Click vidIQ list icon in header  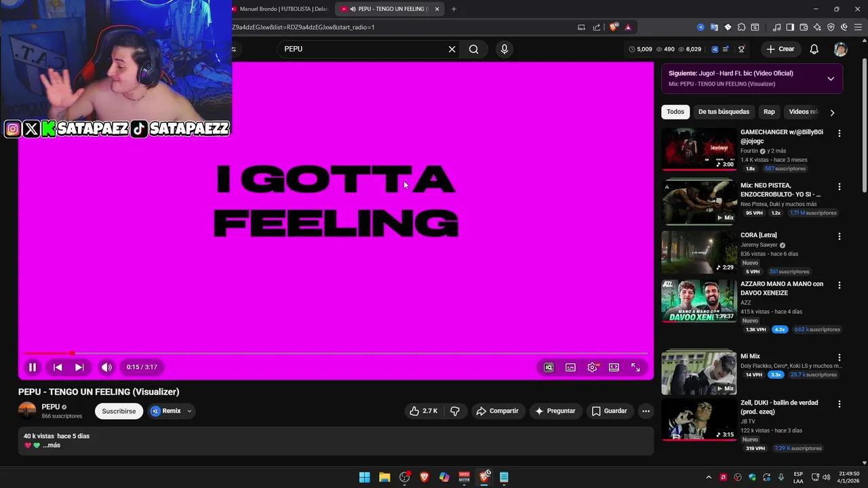[x=726, y=49]
